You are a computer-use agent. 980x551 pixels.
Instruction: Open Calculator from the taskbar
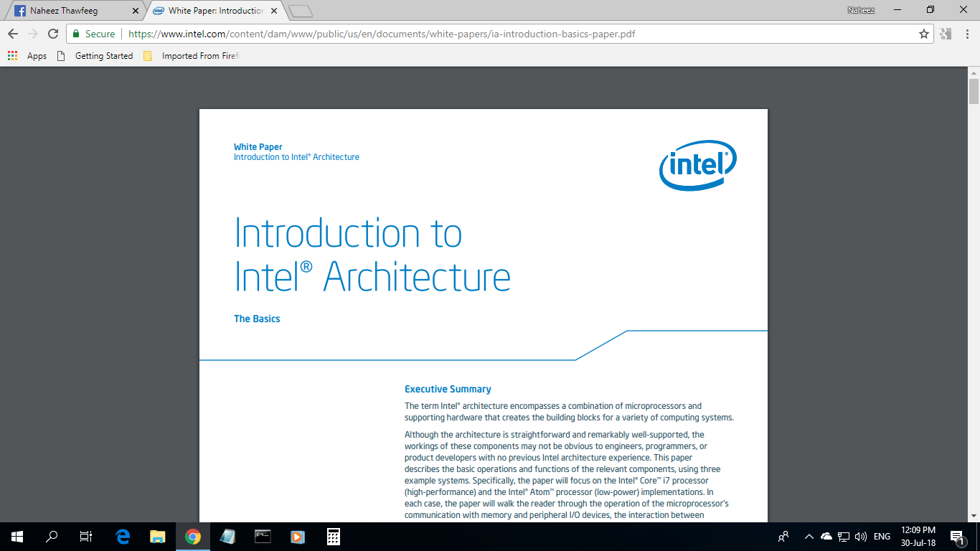pyautogui.click(x=333, y=537)
